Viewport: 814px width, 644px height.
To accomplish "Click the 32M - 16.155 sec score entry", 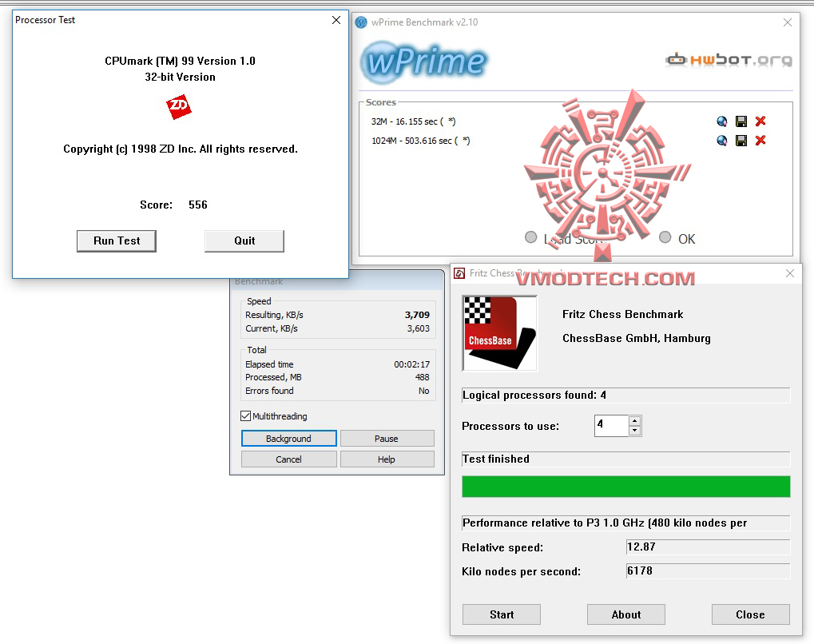I will [x=413, y=121].
